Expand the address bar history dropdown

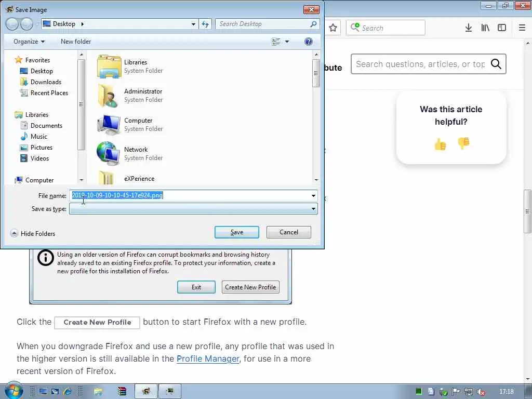coord(193,24)
